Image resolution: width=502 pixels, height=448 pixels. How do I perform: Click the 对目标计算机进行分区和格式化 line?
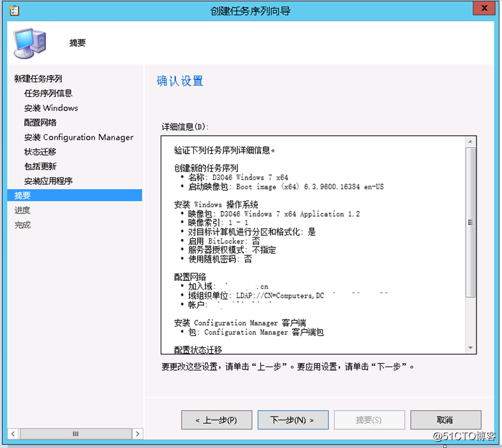pos(252,232)
